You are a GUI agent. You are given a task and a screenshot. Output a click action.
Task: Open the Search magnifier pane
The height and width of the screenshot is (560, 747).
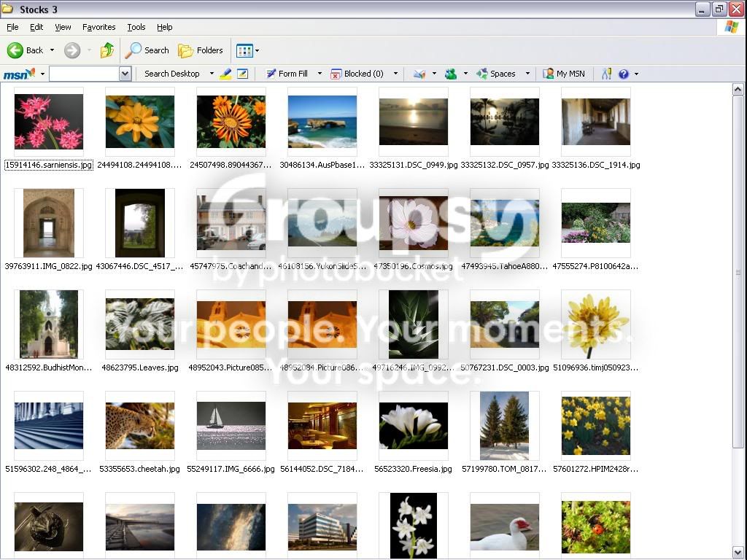click(133, 50)
